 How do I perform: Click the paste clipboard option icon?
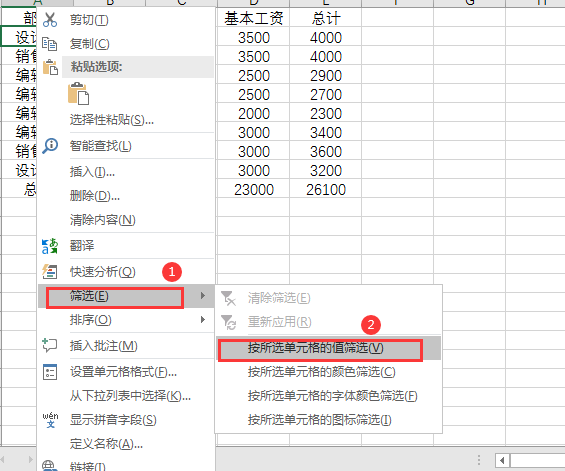(79, 93)
